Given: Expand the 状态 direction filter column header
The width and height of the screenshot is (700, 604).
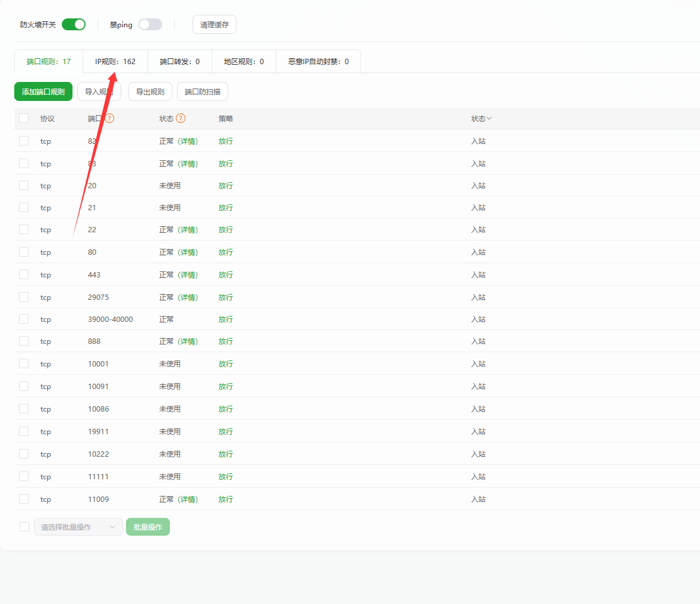Looking at the screenshot, I should [481, 119].
